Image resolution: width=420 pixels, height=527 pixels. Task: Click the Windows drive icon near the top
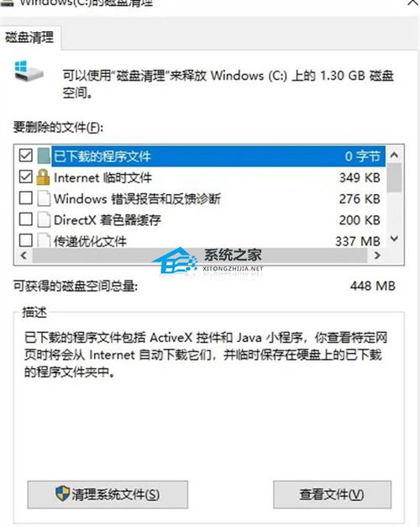click(29, 71)
